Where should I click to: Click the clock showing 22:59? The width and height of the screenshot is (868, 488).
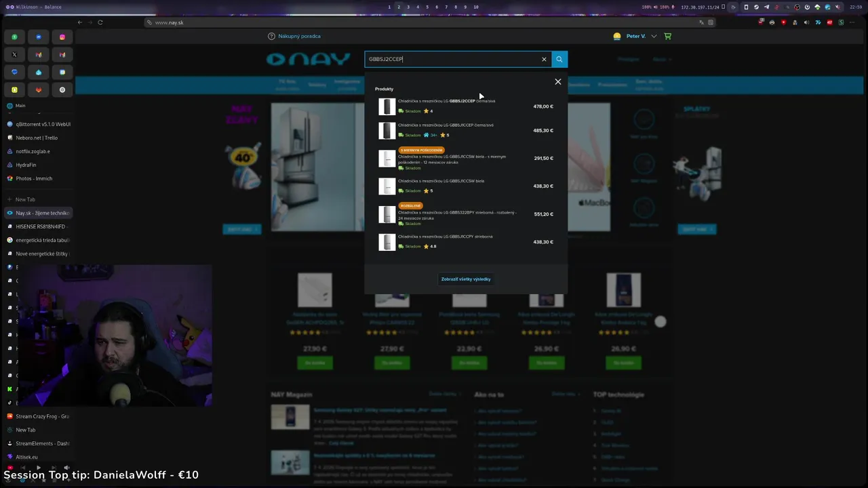(856, 7)
